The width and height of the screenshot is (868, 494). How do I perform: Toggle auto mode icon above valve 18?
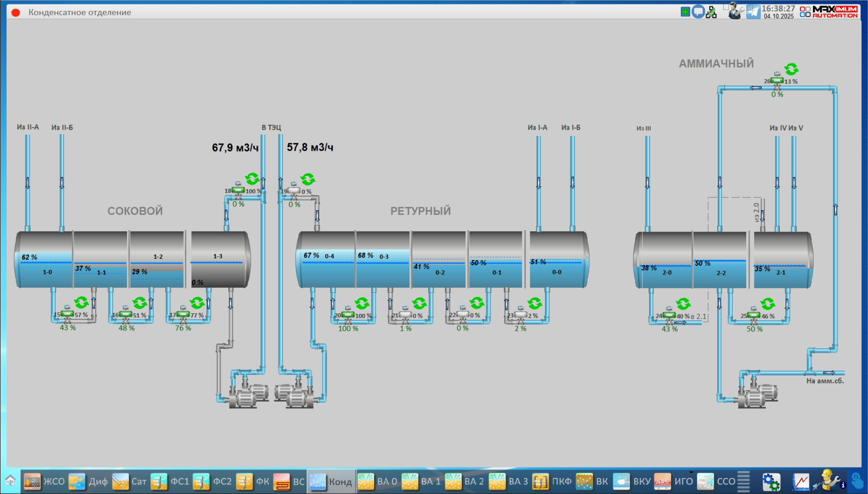click(x=252, y=179)
